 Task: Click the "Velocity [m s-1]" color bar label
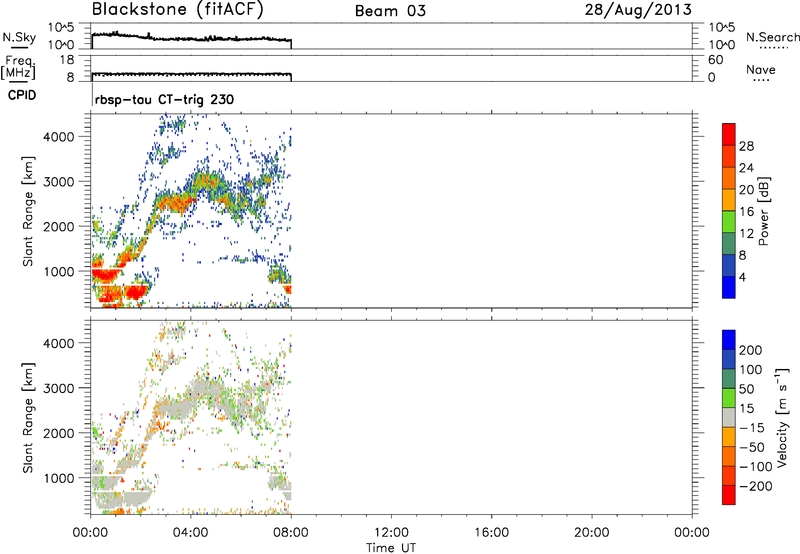[782, 418]
